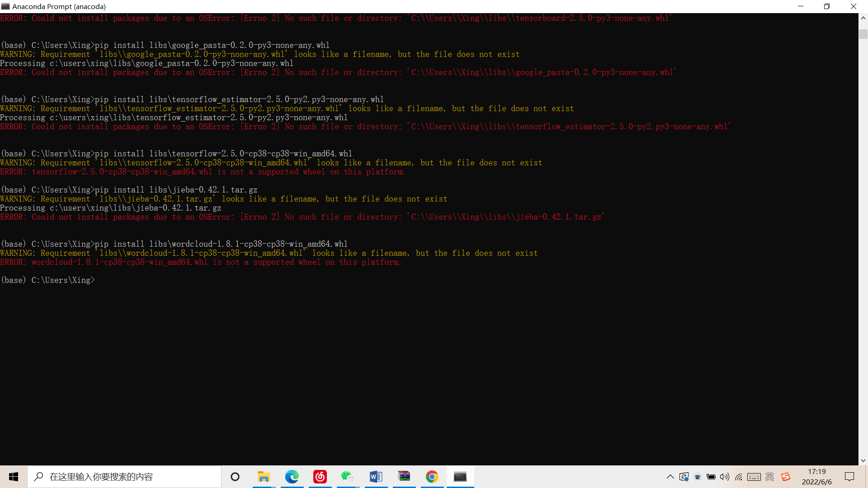
Task: Open the Windows Update tray icon
Action: click(684, 477)
